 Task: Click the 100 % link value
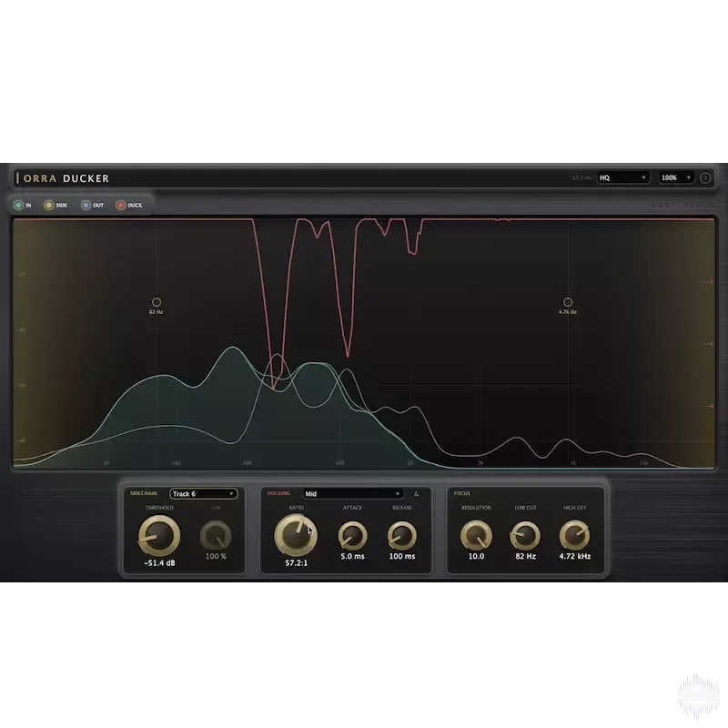(216, 556)
